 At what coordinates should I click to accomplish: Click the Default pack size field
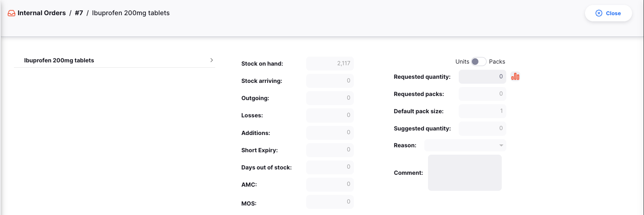[x=482, y=111]
